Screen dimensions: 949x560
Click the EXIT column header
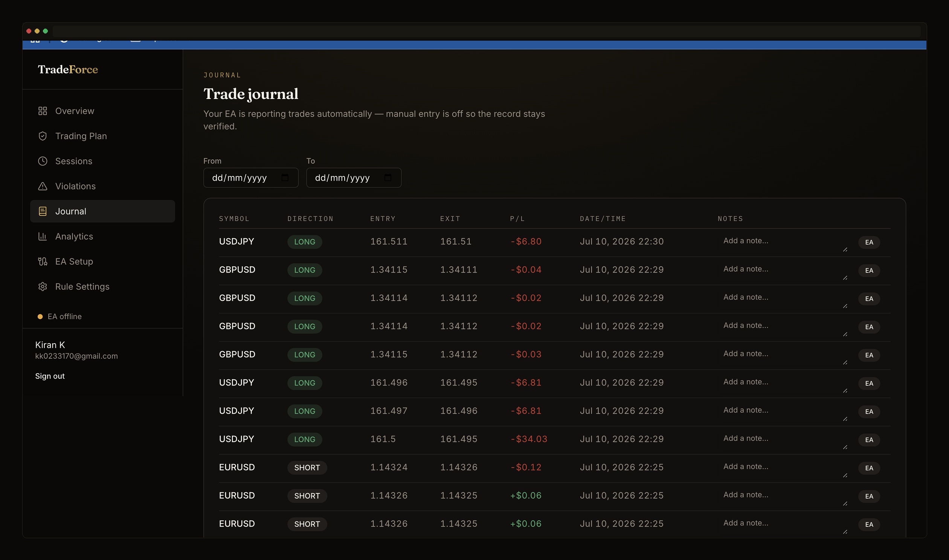pos(450,219)
